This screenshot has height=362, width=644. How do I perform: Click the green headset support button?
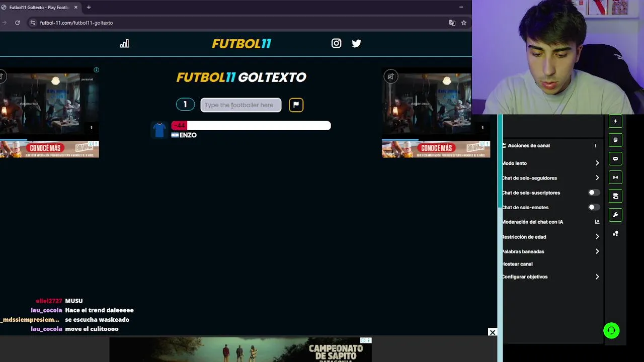(x=611, y=330)
